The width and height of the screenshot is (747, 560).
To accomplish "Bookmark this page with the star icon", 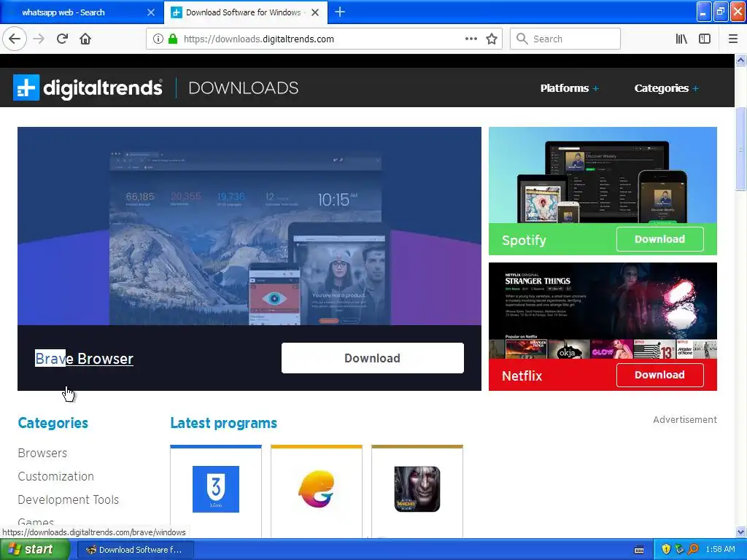I will click(x=492, y=39).
